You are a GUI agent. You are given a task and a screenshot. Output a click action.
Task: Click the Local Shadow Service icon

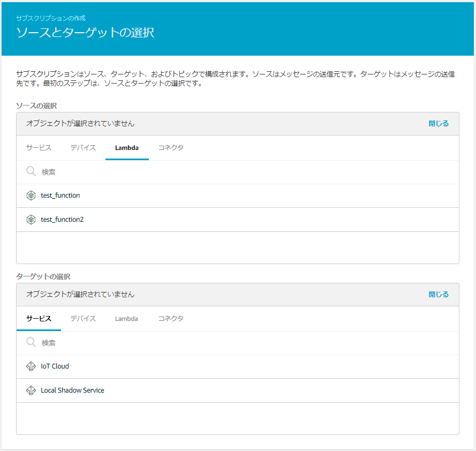pyautogui.click(x=31, y=390)
